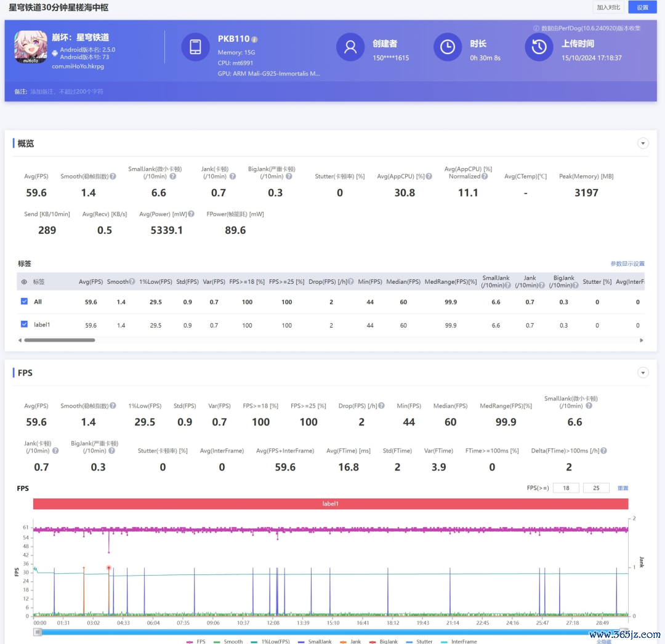Toggle Stutter series in chart legend
This screenshot has width=665, height=644.
pyautogui.click(x=419, y=642)
